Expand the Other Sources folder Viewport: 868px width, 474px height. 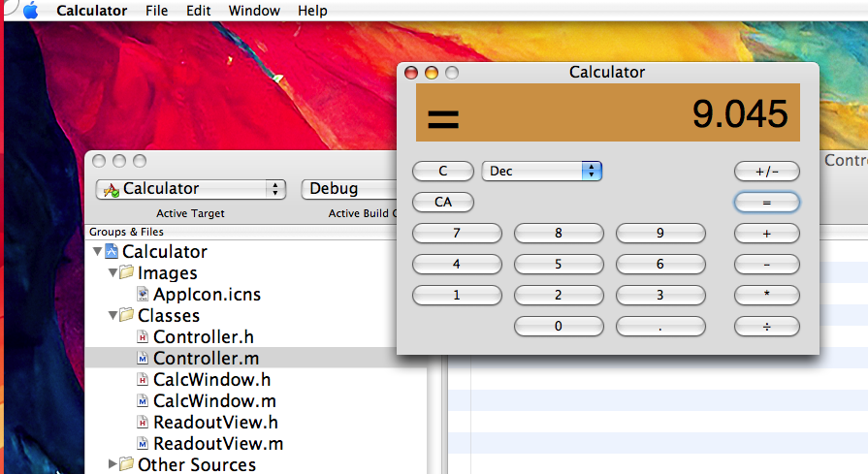point(113,463)
